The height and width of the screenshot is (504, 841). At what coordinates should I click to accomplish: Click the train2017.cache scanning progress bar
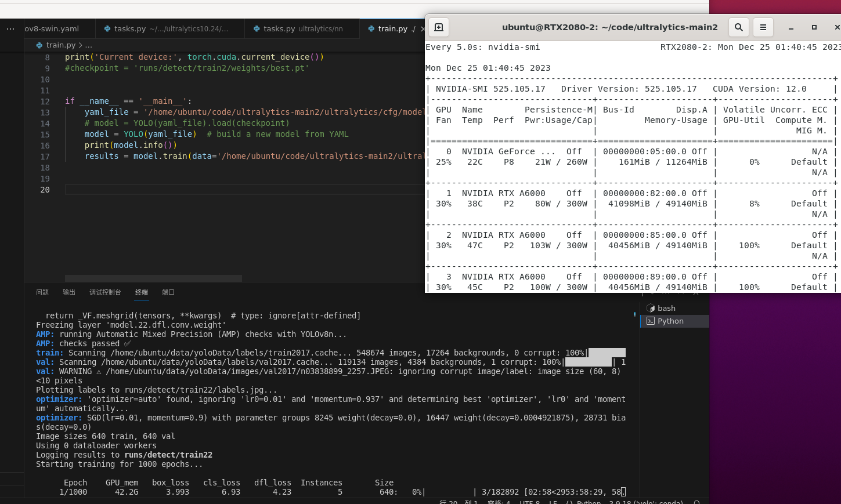607,353
